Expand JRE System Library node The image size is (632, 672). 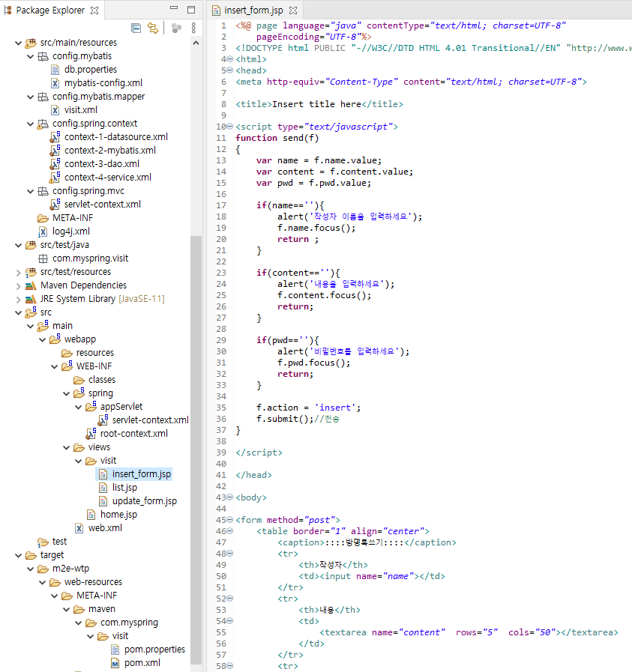pyautogui.click(x=19, y=299)
